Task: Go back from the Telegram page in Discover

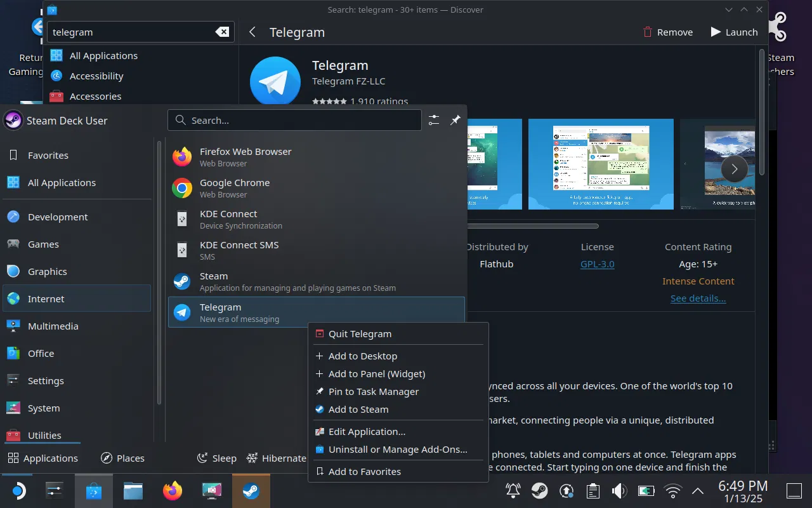Action: tap(252, 32)
